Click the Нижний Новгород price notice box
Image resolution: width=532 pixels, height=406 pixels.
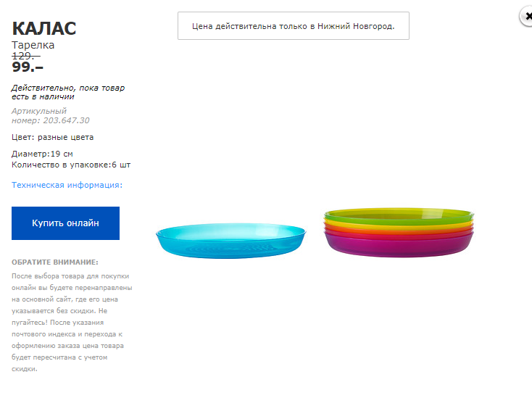(x=293, y=26)
